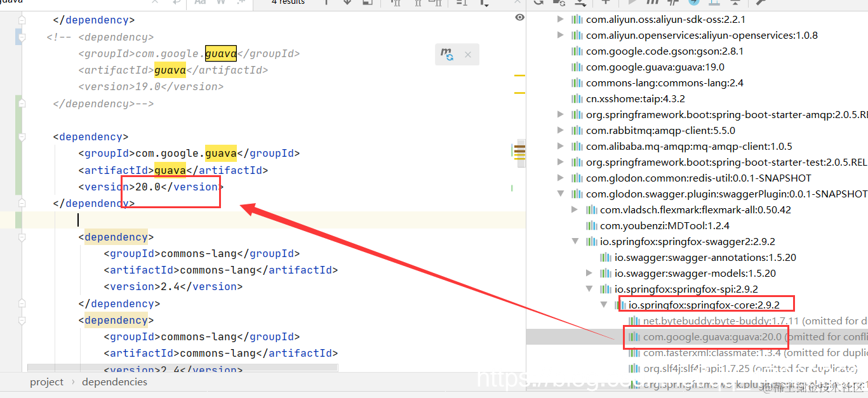Expand spring-boot-starter-amqp node
868x398 pixels.
[x=560, y=115]
